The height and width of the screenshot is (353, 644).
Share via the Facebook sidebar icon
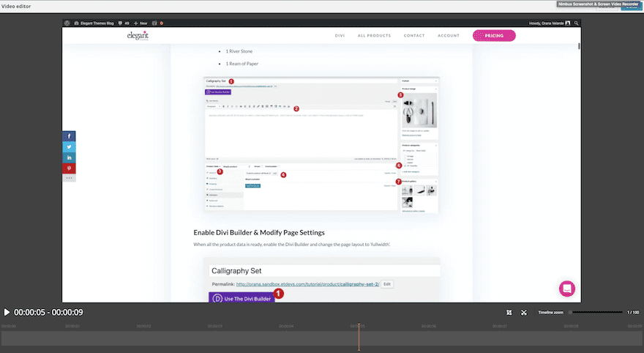69,136
